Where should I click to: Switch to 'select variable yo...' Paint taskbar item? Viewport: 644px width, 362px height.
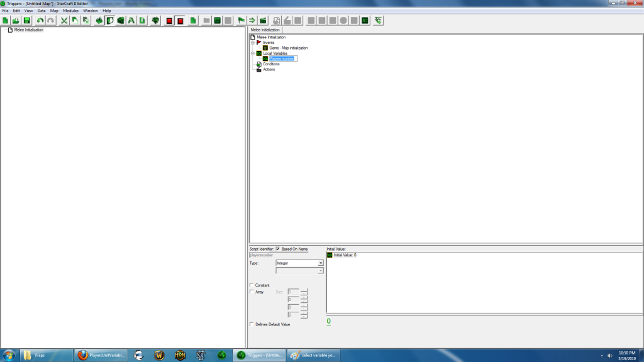point(314,355)
